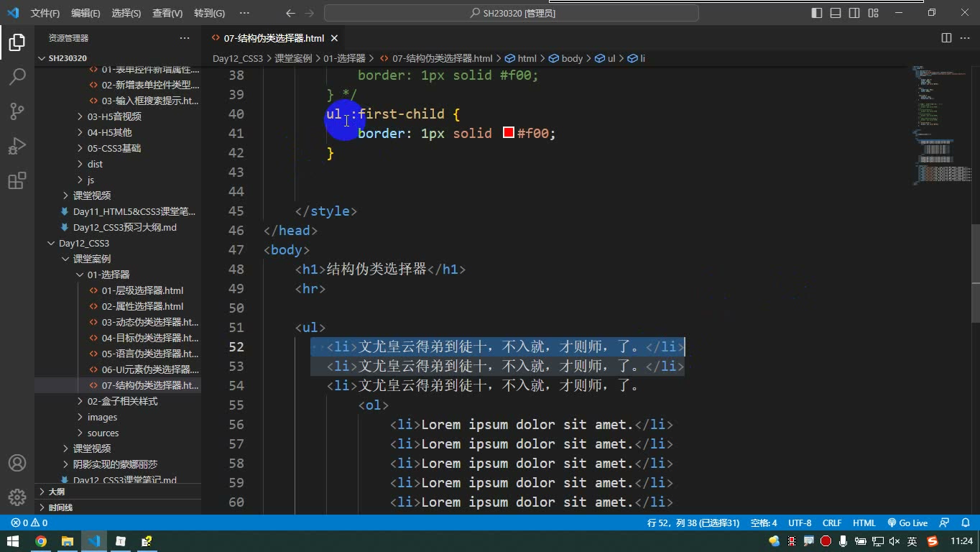Go forward with the navigation arrow
This screenshot has width=980, height=552.
pyautogui.click(x=310, y=13)
